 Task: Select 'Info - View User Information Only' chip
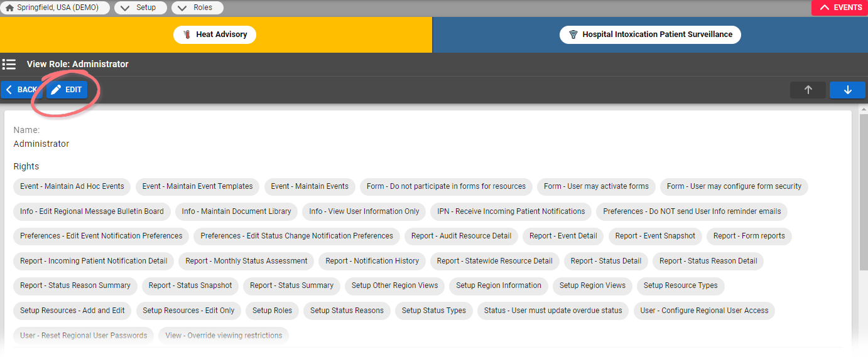[x=364, y=211]
